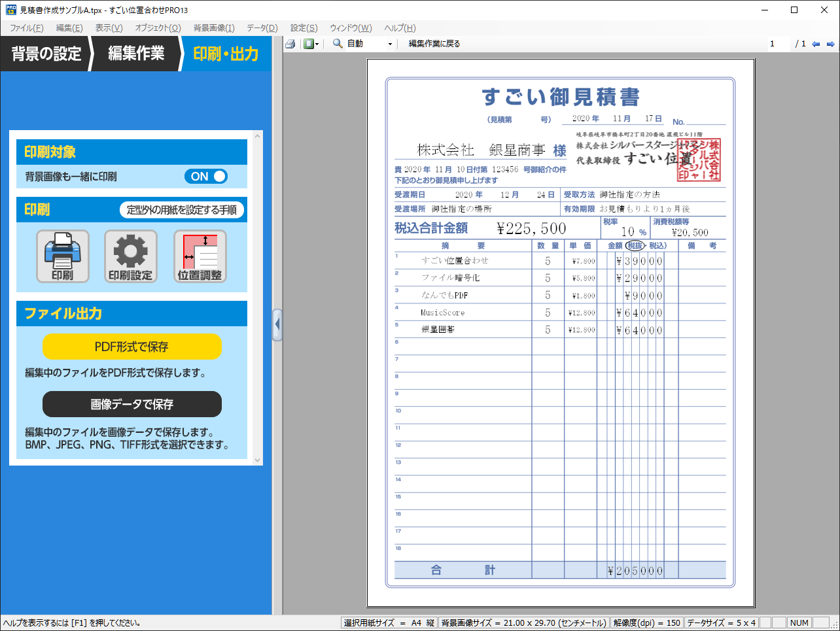840x631 pixels.
Task: Switch to 編集作業 tab
Action: pos(136,54)
